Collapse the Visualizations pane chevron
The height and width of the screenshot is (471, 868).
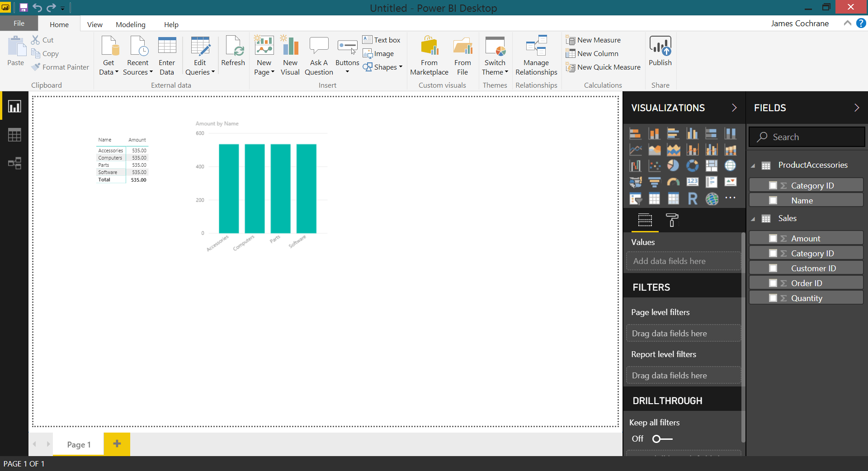pyautogui.click(x=734, y=108)
